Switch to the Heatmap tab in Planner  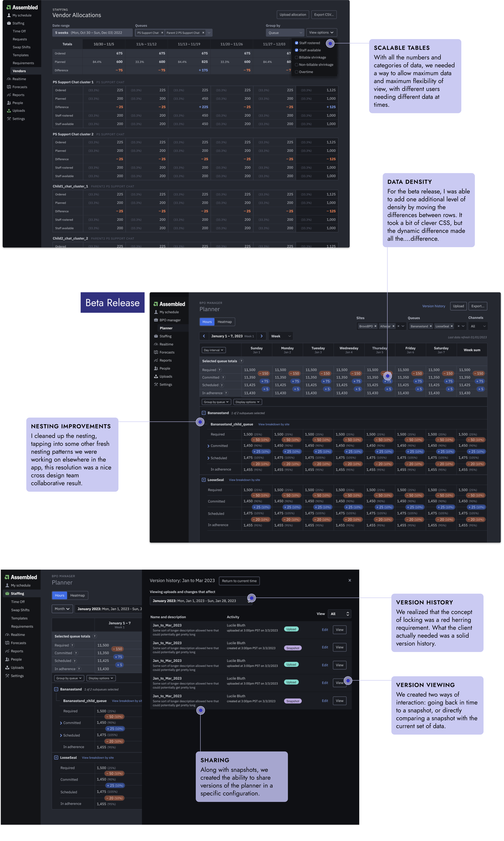click(x=224, y=322)
